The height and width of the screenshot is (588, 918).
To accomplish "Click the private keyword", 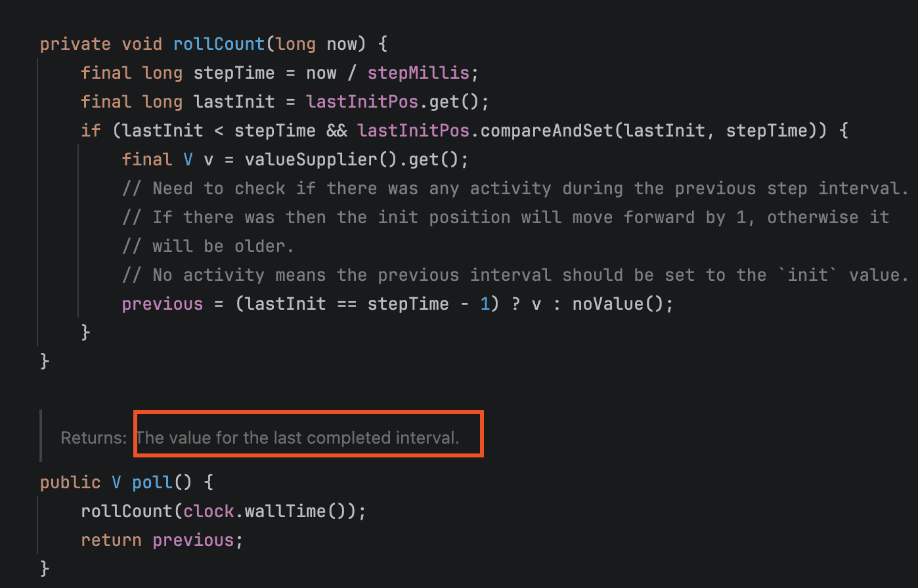I will point(76,44).
